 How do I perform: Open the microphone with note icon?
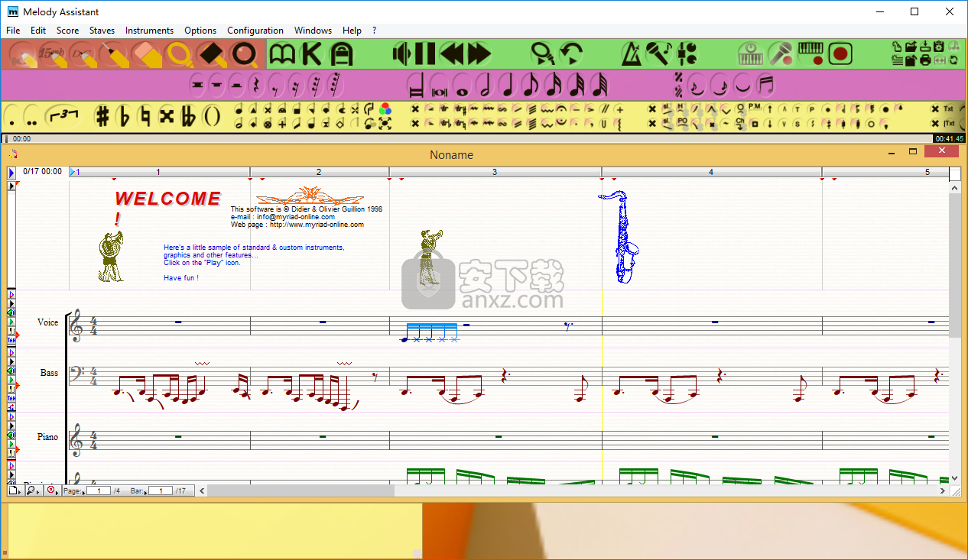[658, 54]
